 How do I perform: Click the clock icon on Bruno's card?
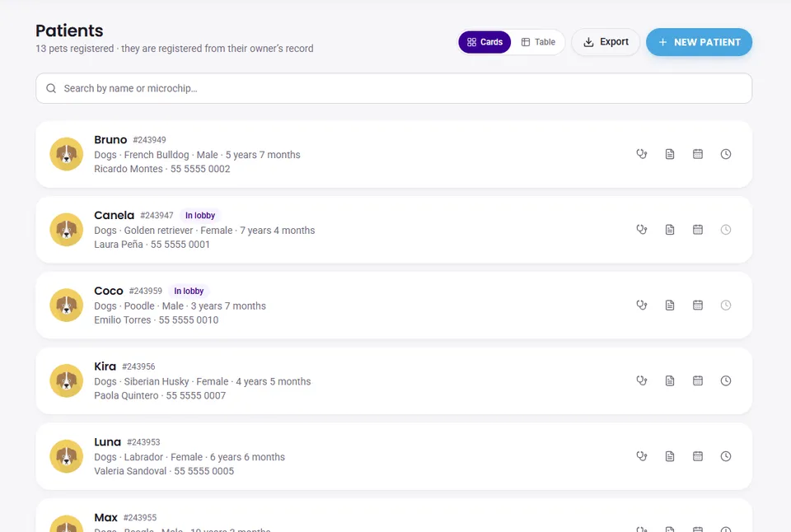coord(726,154)
